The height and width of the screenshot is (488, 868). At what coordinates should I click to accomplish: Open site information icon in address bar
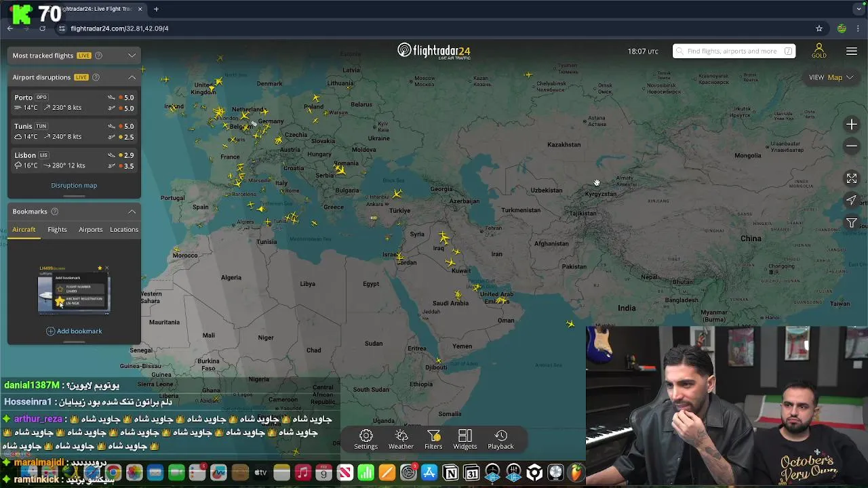coord(62,28)
